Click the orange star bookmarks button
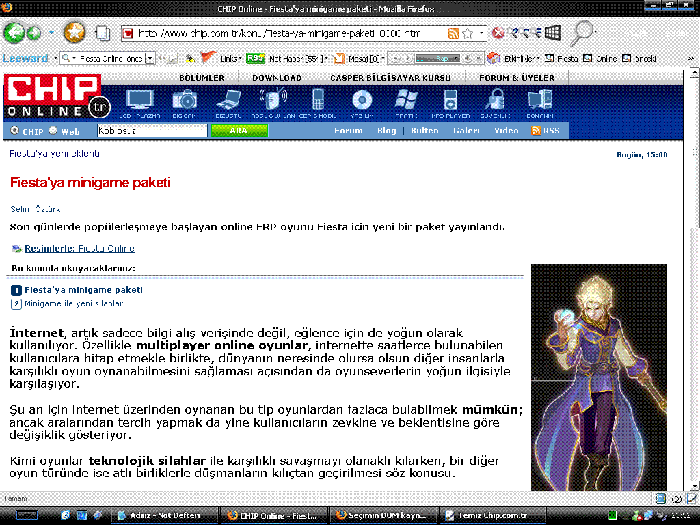Viewport: 700px width, 525px height. pos(75,32)
